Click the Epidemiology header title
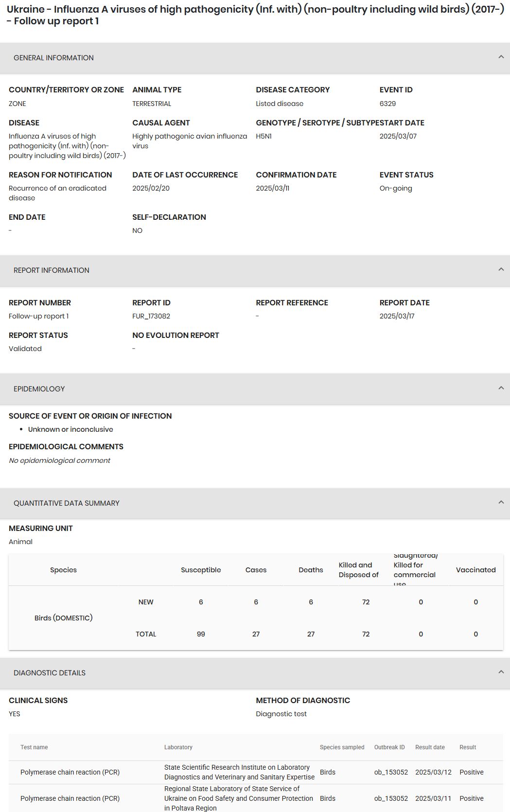 (x=39, y=389)
